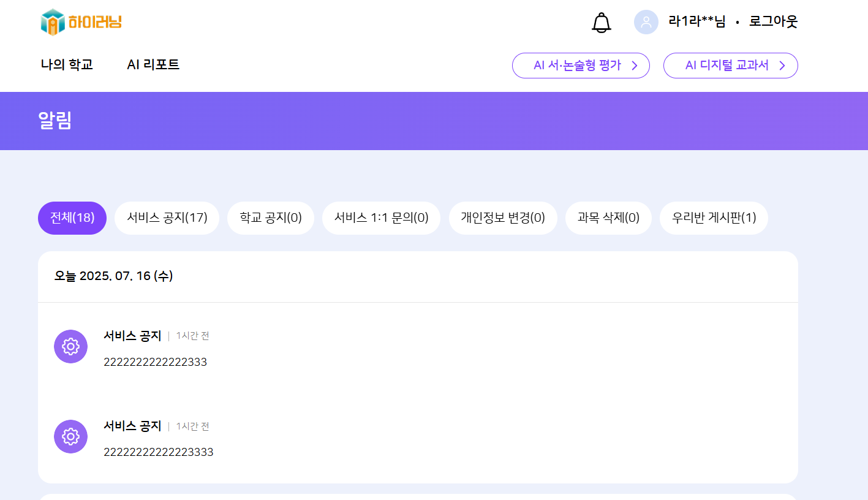Open notice with text 222222222222222333
Screen dimensions: 868x500
click(x=155, y=362)
